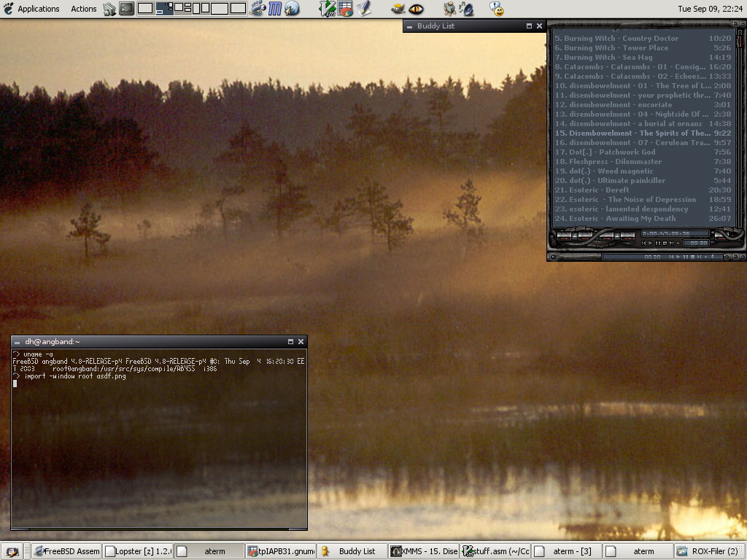
Task: Click the eye icon in top panel
Action: tap(417, 9)
